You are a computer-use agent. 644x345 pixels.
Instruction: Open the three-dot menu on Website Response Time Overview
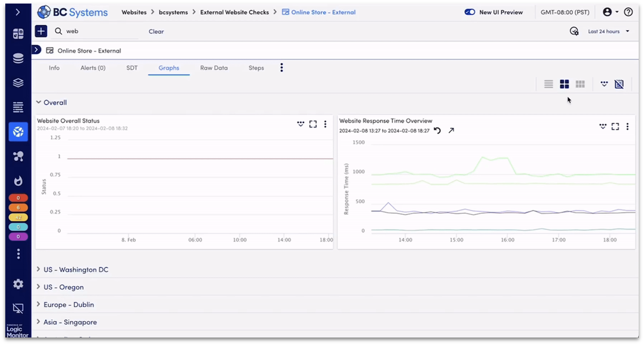pyautogui.click(x=627, y=126)
